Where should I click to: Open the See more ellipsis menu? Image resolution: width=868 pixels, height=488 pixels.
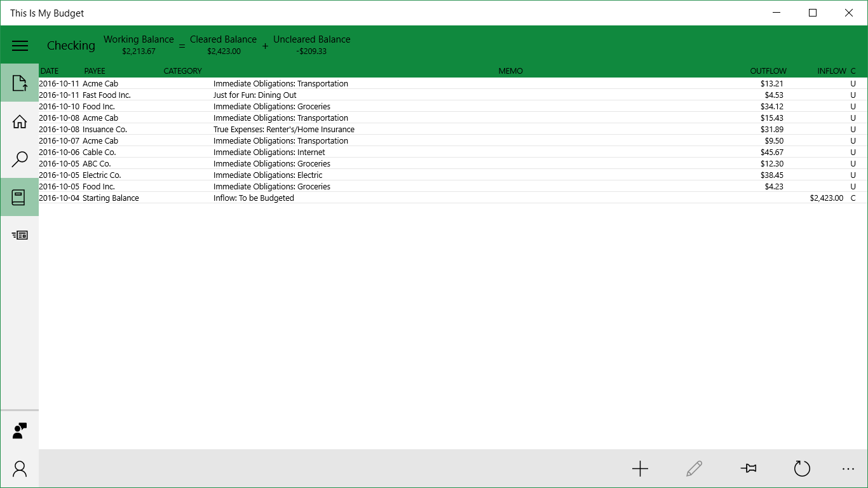coord(848,468)
